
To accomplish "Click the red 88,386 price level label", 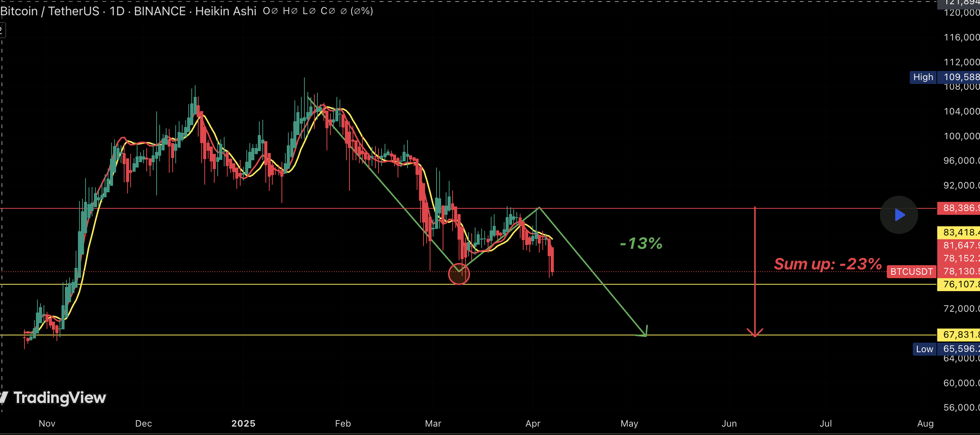I will pos(959,208).
